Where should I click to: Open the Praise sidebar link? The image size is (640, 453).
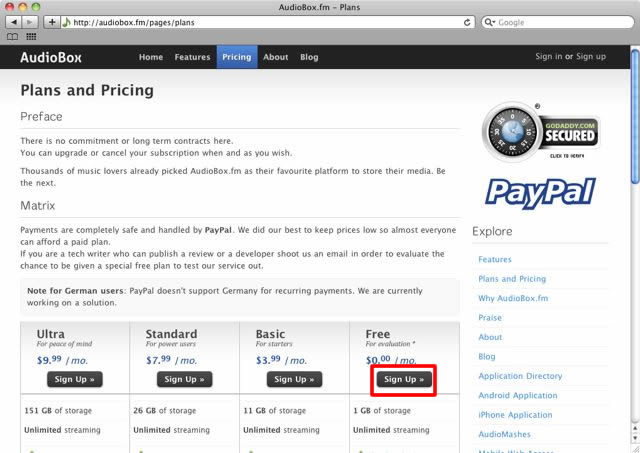point(490,318)
